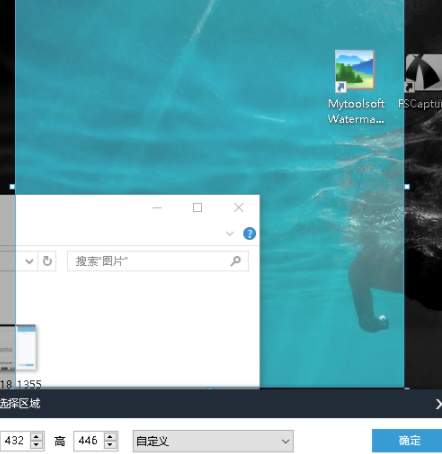
Task: Click the refresh button beside address bar
Action: (47, 261)
